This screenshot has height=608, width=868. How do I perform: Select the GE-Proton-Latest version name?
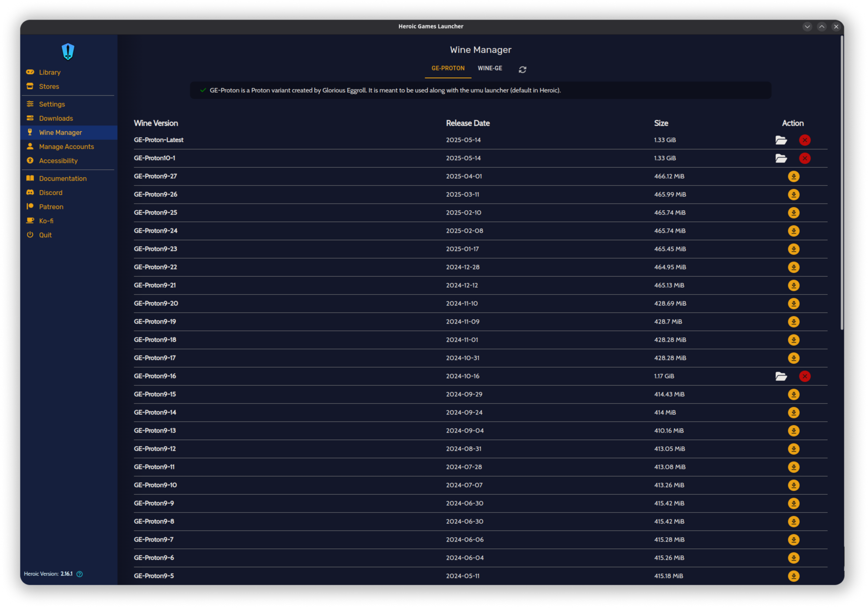click(158, 140)
